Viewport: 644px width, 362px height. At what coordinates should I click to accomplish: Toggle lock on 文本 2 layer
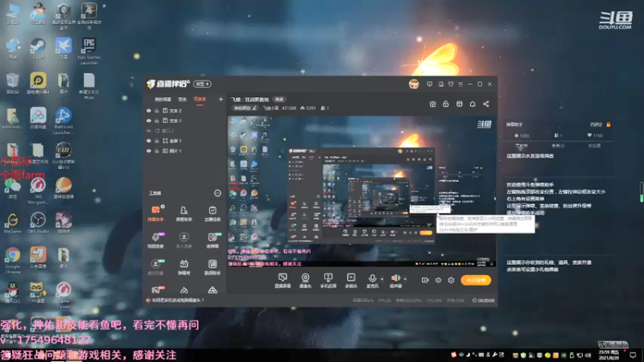(157, 111)
